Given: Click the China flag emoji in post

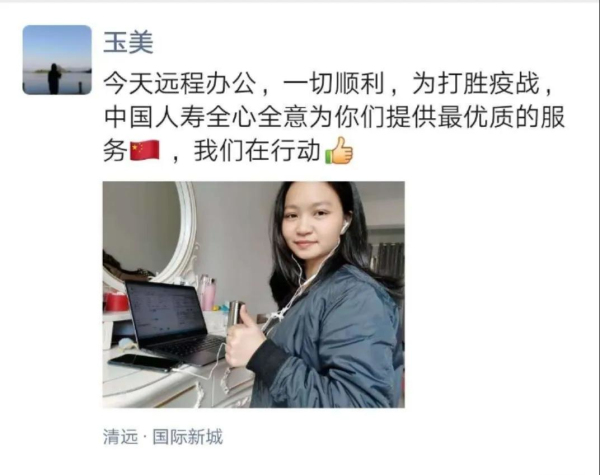Looking at the screenshot, I should point(145,150).
